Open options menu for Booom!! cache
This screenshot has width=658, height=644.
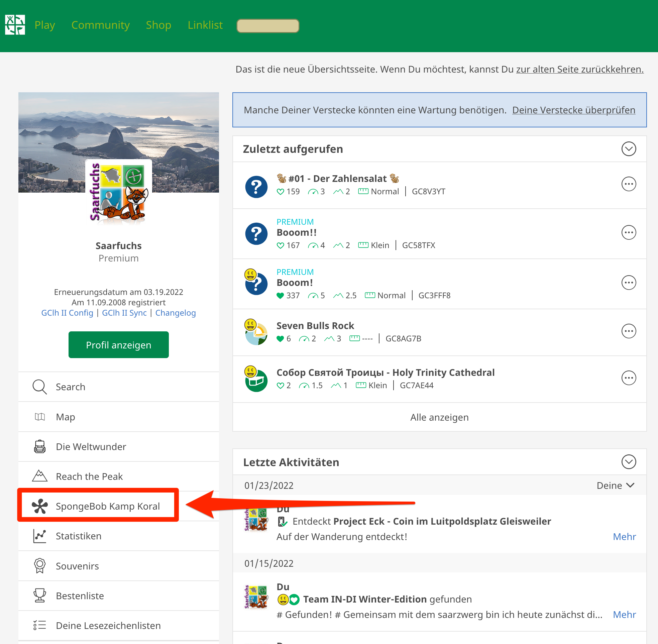point(629,232)
